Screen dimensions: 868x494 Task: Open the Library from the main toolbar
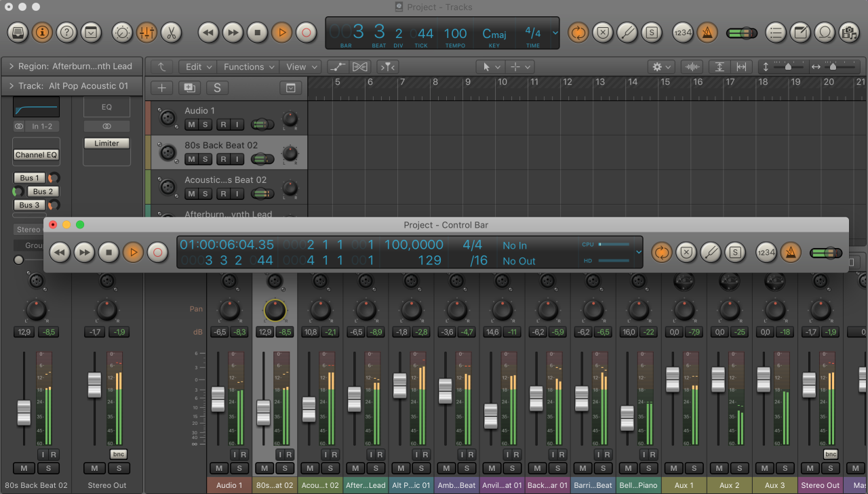[x=18, y=32]
